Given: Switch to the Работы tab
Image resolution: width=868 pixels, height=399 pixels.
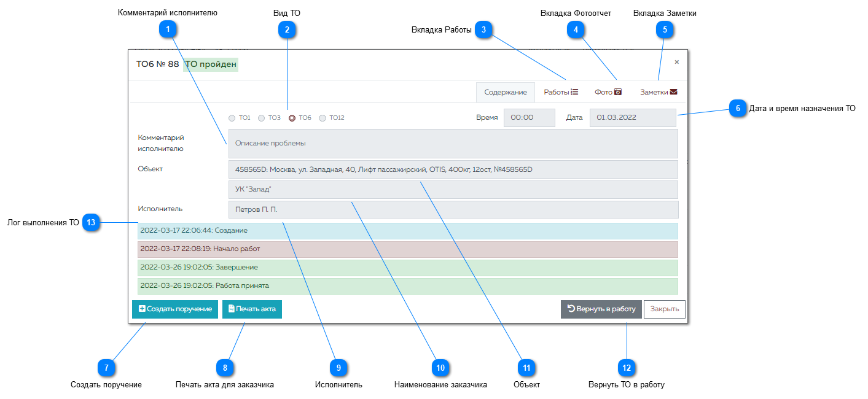Looking at the screenshot, I should (561, 92).
